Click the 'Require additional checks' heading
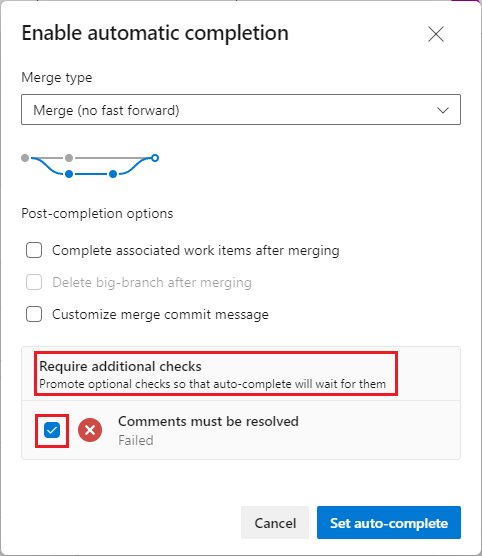Screen dimensions: 482x556 pyautogui.click(x=120, y=366)
